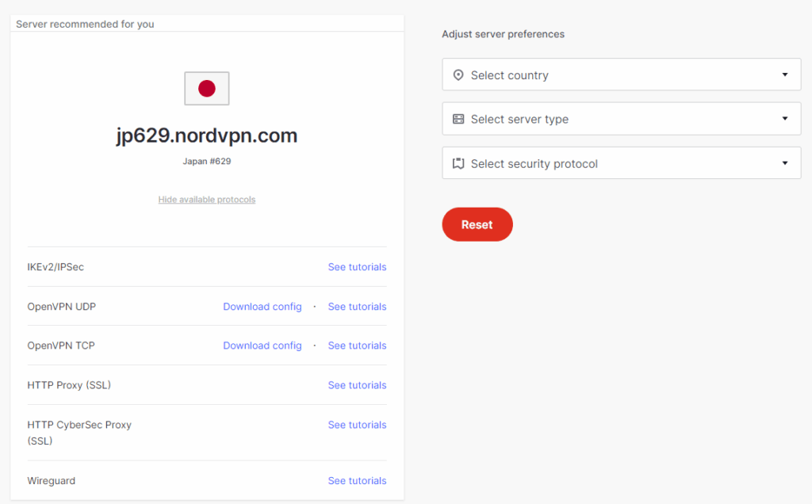Screen dimensions: 812x504
Task: Hide available protocols list
Action: [207, 200]
